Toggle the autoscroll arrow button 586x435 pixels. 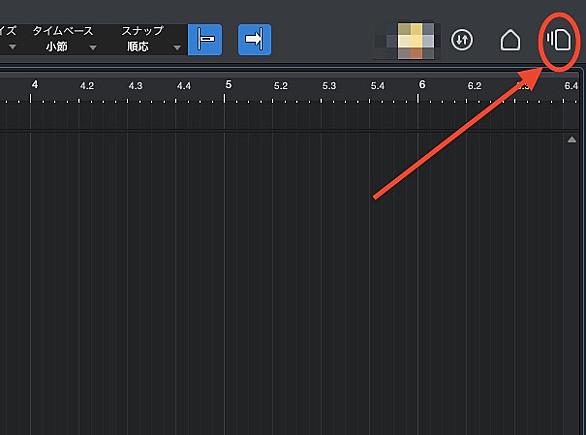pyautogui.click(x=255, y=40)
